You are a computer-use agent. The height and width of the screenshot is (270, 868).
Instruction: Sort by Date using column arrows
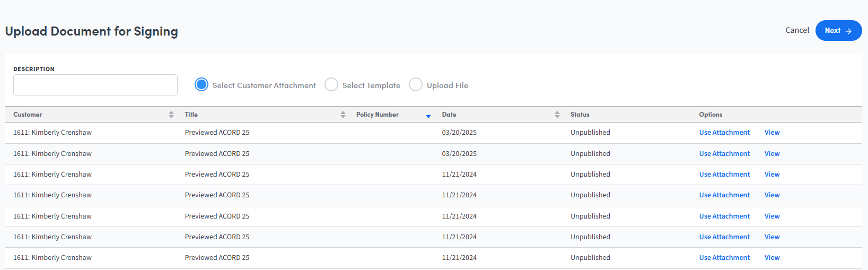[557, 115]
